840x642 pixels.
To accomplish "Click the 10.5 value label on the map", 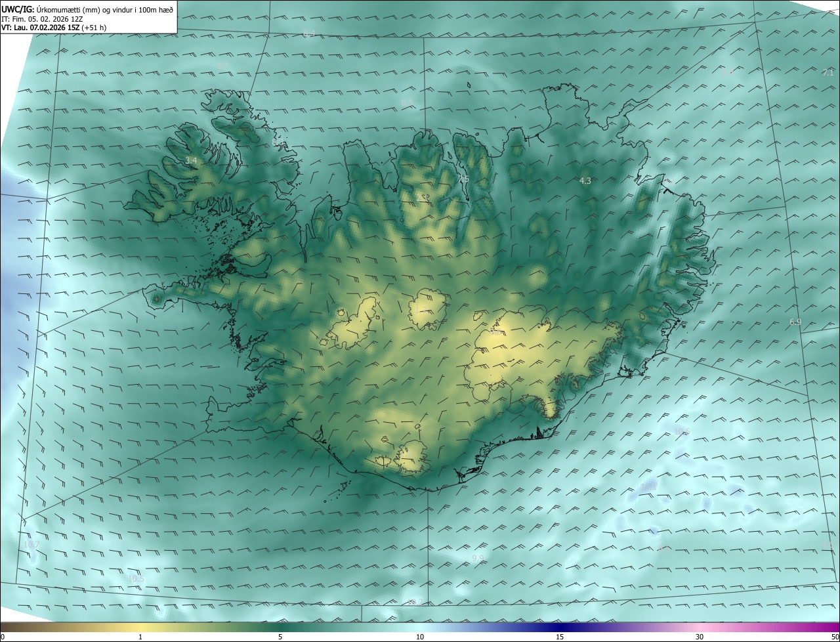I will point(136,578).
